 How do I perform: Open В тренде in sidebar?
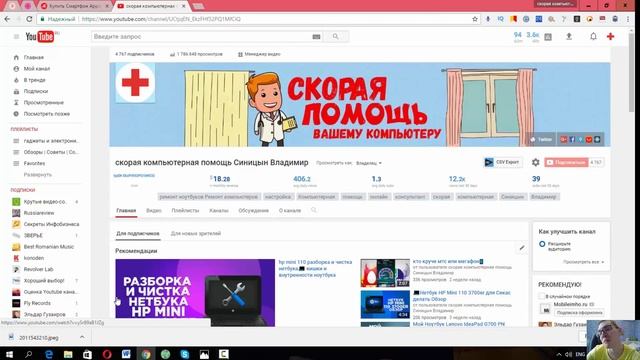(34, 80)
